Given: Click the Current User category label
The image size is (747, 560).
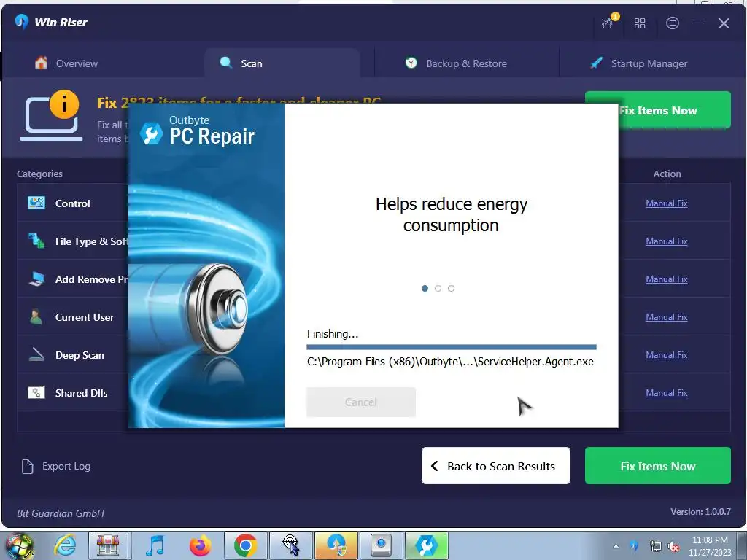Looking at the screenshot, I should tap(85, 317).
